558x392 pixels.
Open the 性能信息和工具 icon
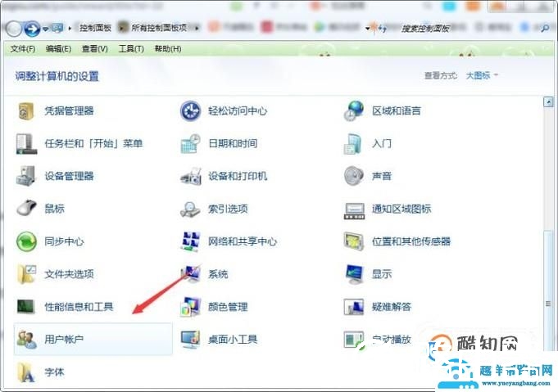point(25,307)
